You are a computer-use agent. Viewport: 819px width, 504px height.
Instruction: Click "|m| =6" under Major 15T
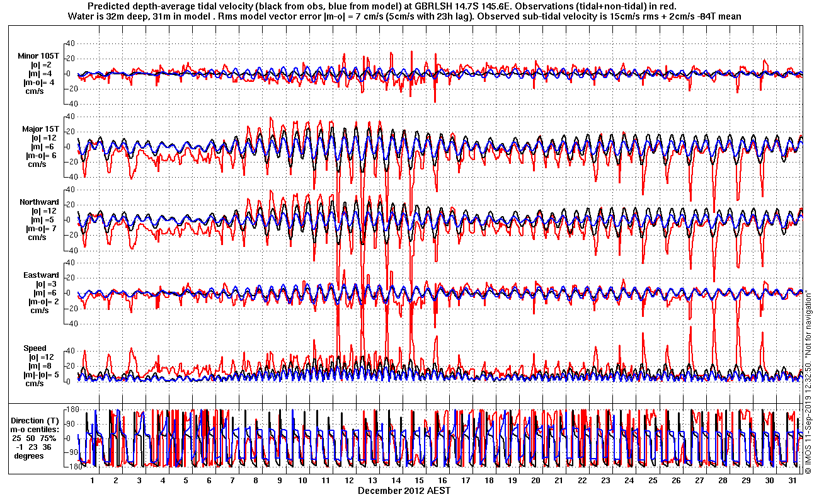43,147
